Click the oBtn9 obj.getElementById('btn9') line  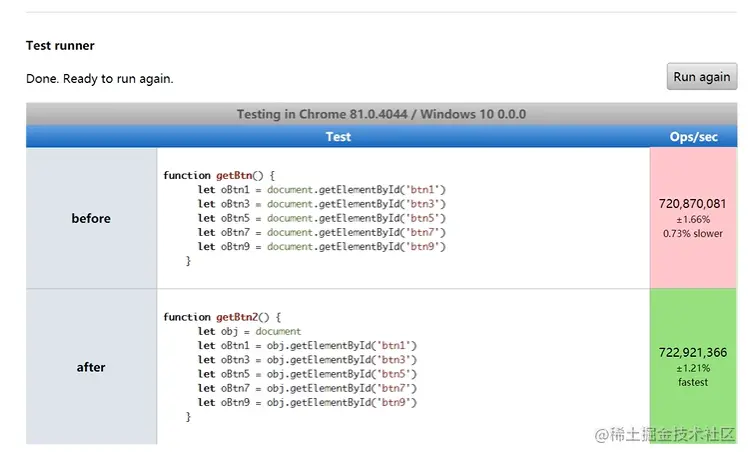[307, 403]
